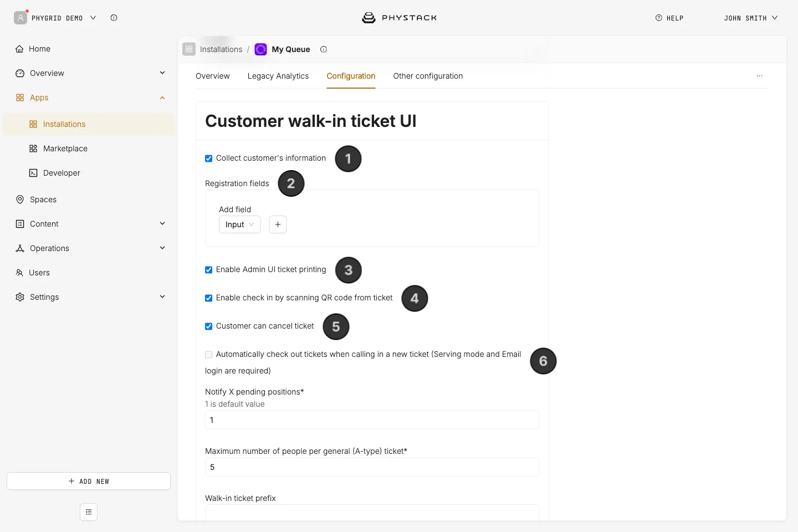Screen dimensions: 798x532
Task: Click the Notify X pending positions input
Action: [x=372, y=420]
